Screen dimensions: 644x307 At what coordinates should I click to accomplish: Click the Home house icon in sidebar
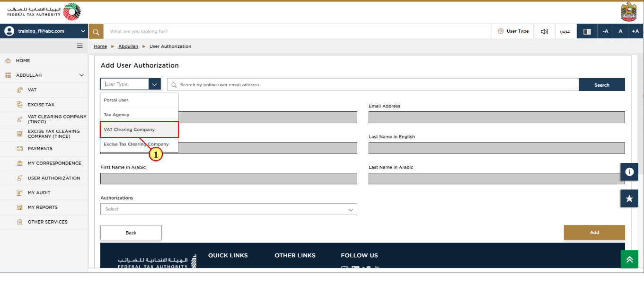click(x=8, y=61)
